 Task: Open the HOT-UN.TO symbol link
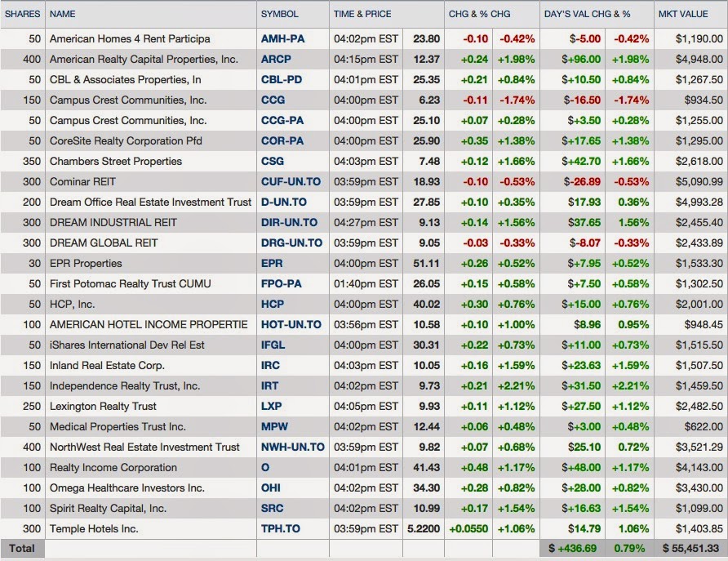[x=291, y=325]
